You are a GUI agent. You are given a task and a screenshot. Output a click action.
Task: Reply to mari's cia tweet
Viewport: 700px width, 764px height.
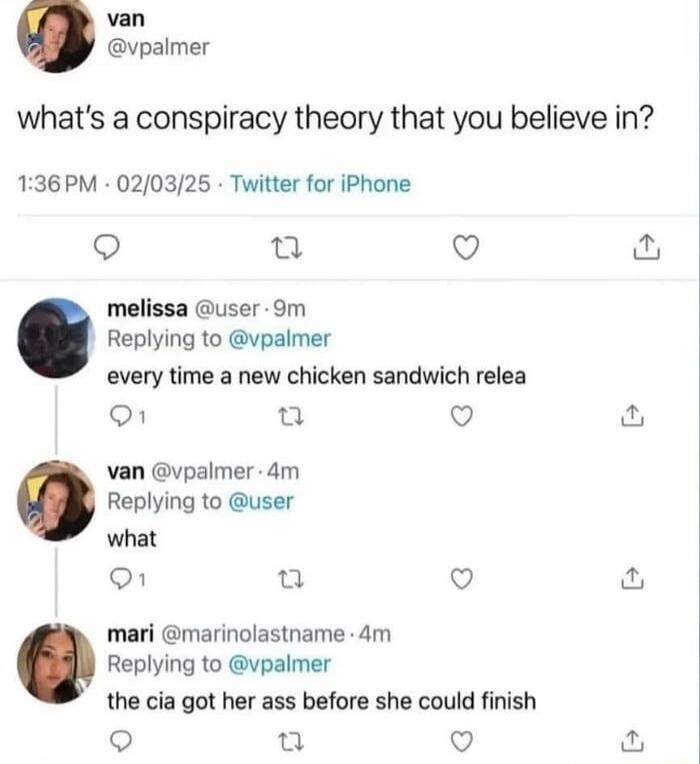(x=116, y=741)
